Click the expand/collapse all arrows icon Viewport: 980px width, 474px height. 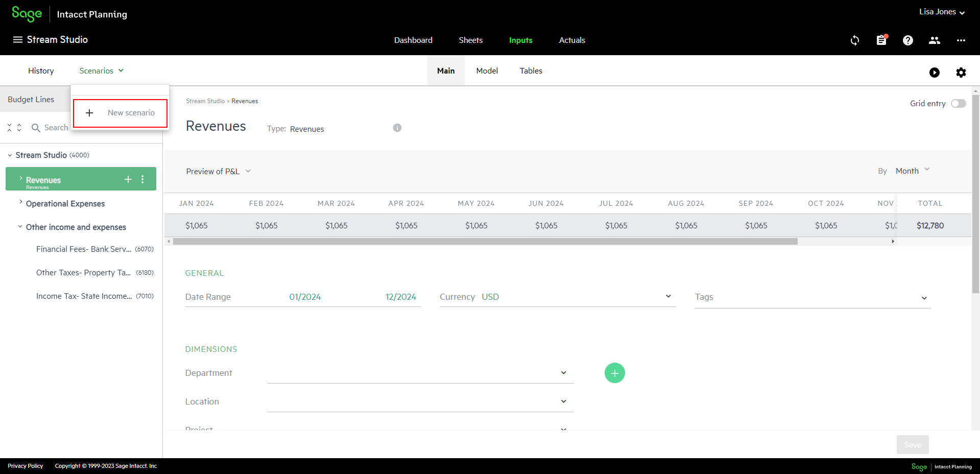14,128
